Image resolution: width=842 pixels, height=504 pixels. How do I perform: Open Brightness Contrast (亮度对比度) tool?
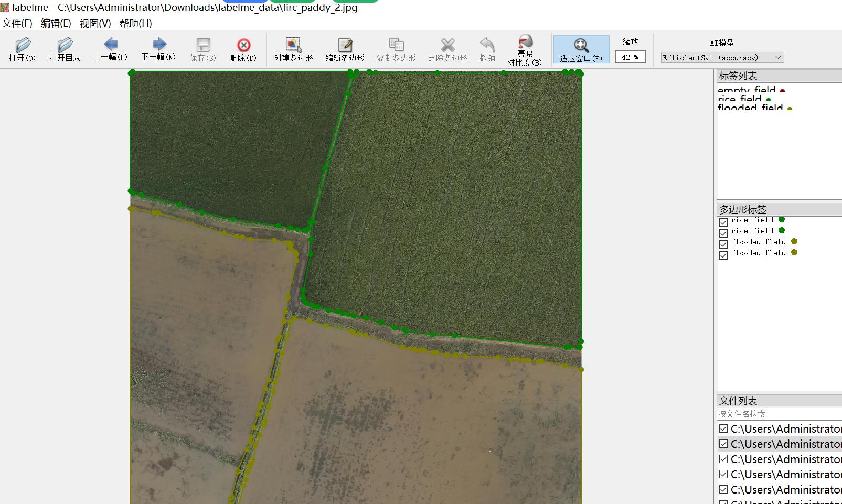525,50
